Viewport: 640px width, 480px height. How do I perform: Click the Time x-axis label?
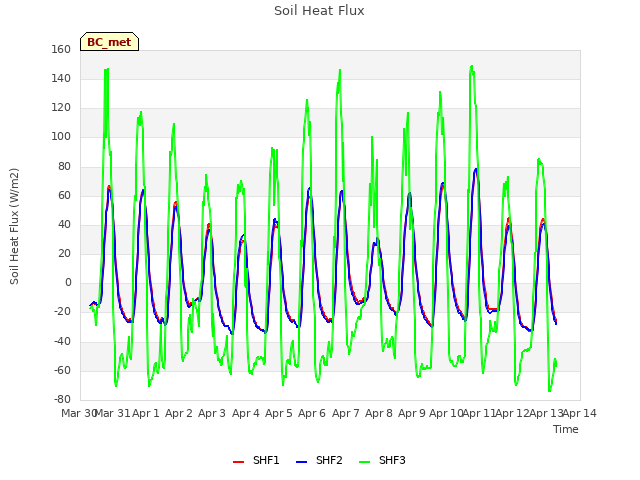tap(566, 429)
